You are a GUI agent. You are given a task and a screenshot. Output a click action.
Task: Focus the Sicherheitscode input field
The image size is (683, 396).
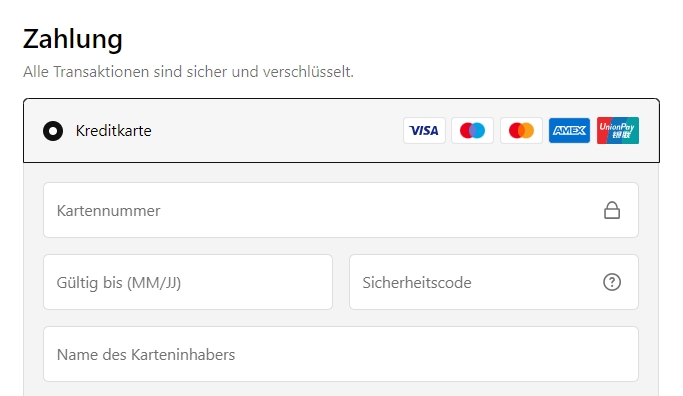pos(494,282)
